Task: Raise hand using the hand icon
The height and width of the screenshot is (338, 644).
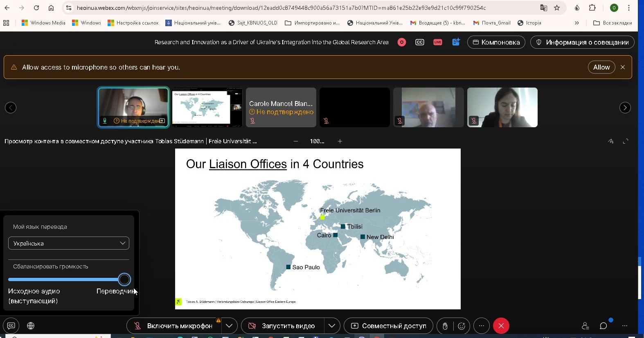Action: [445, 326]
